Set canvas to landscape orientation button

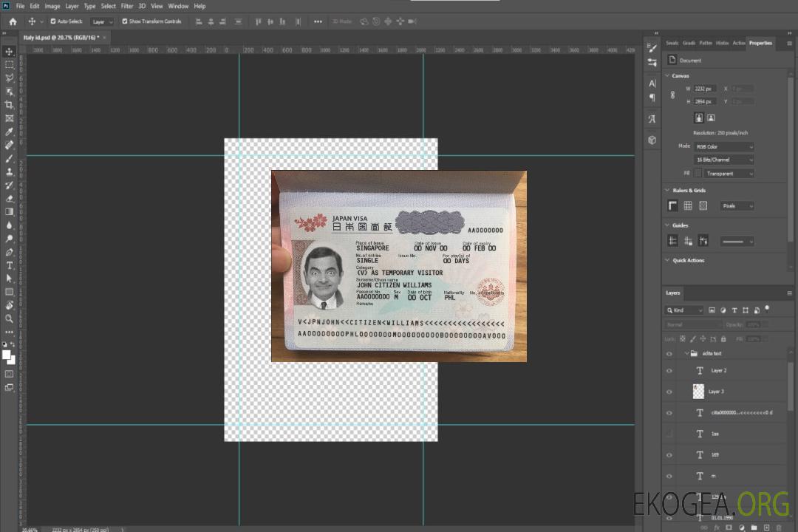[711, 118]
